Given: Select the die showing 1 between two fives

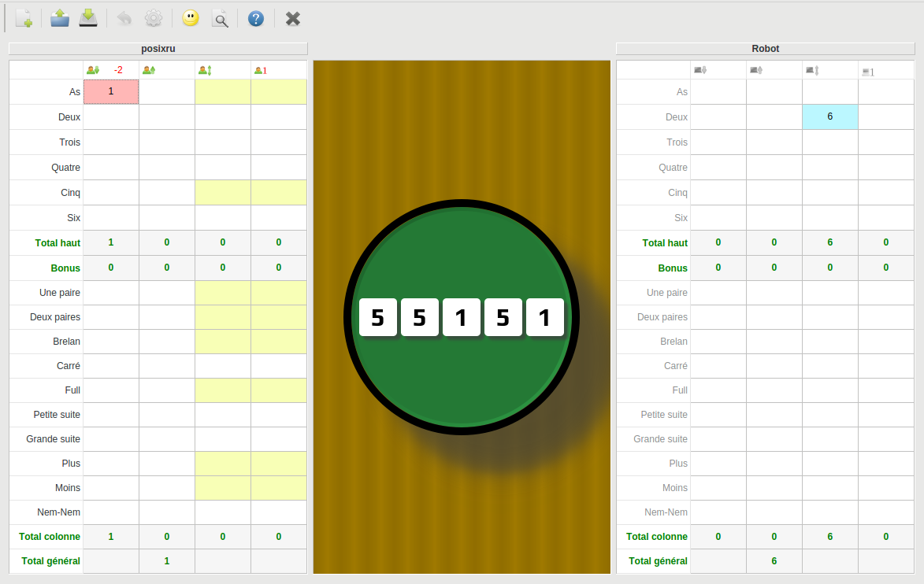Looking at the screenshot, I should [461, 317].
